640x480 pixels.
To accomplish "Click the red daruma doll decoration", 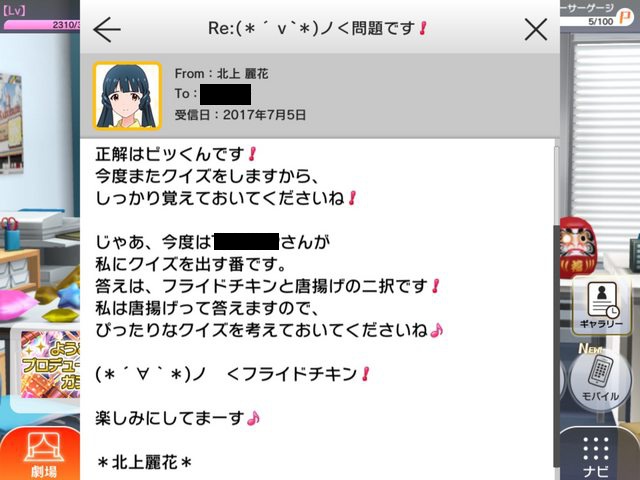I will coord(578,247).
